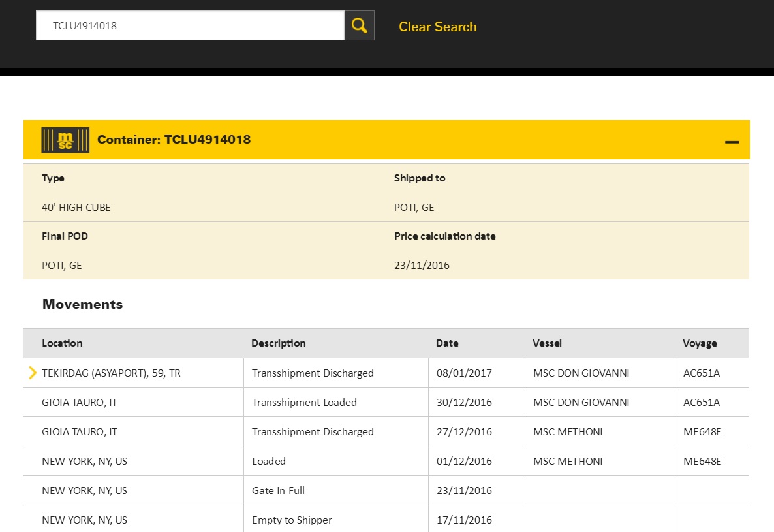774x532 pixels.
Task: Click the Empty to Shipper row
Action: (292, 520)
